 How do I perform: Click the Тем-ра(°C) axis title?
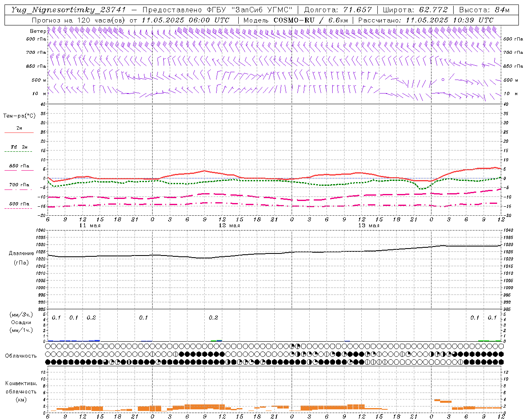[19, 116]
